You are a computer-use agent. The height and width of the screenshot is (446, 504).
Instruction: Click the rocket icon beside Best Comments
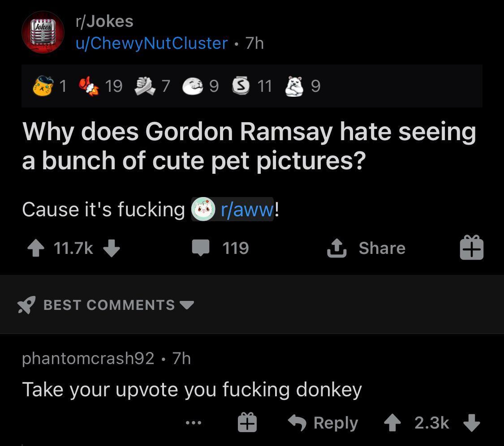pos(26,305)
